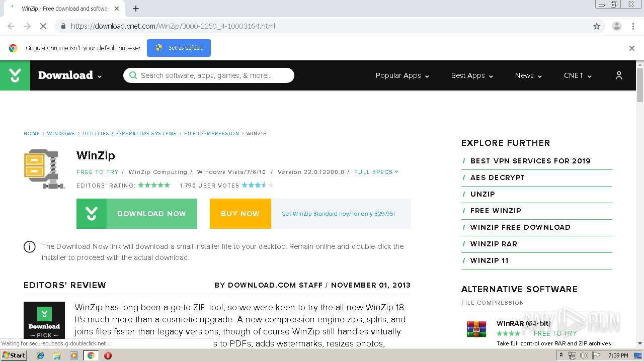
Task: Open the Get WinZip Standard $29.95 offer
Action: (x=338, y=214)
